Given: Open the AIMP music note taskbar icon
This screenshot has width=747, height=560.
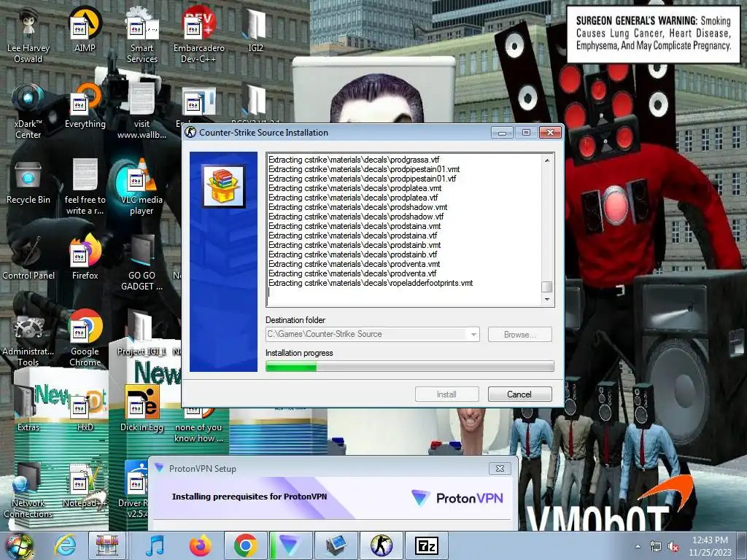Looking at the screenshot, I should click(155, 545).
